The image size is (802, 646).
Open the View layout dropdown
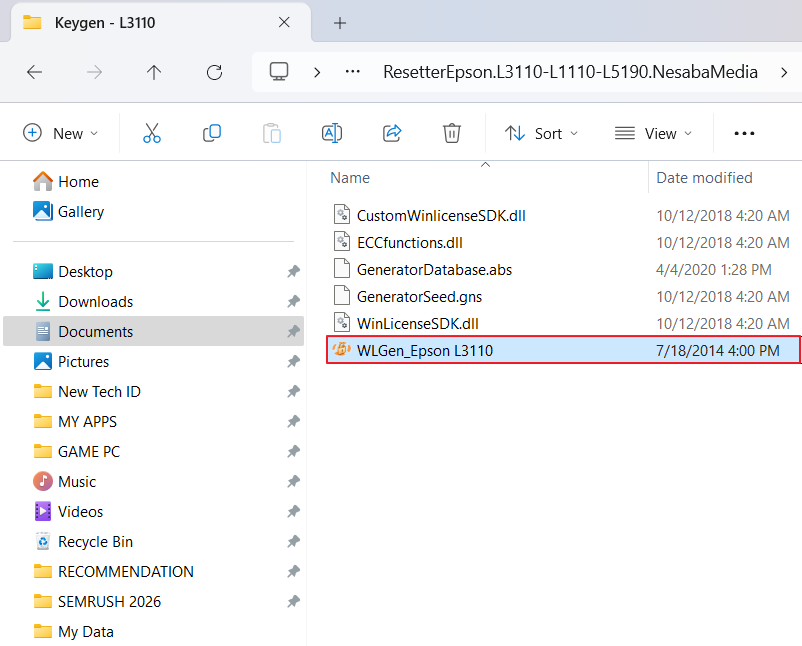click(x=654, y=133)
